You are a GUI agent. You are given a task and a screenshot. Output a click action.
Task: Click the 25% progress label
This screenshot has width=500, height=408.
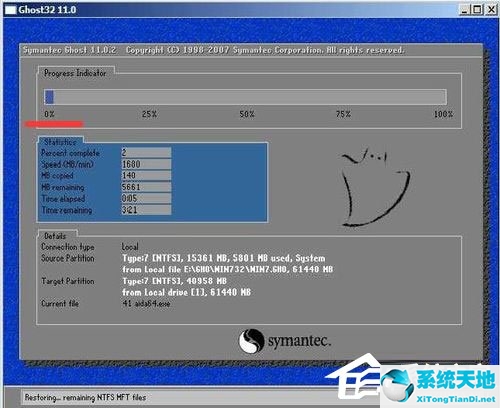point(149,114)
